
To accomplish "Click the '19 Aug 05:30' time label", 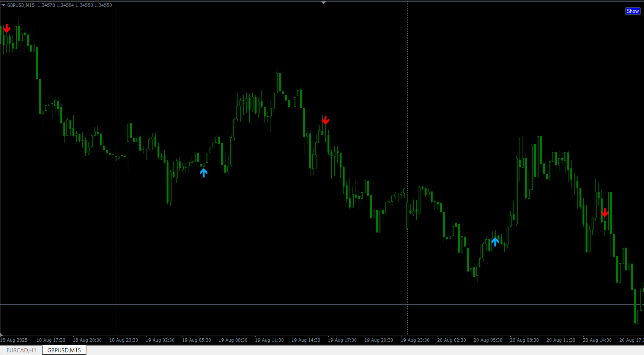I will pyautogui.click(x=197, y=340).
